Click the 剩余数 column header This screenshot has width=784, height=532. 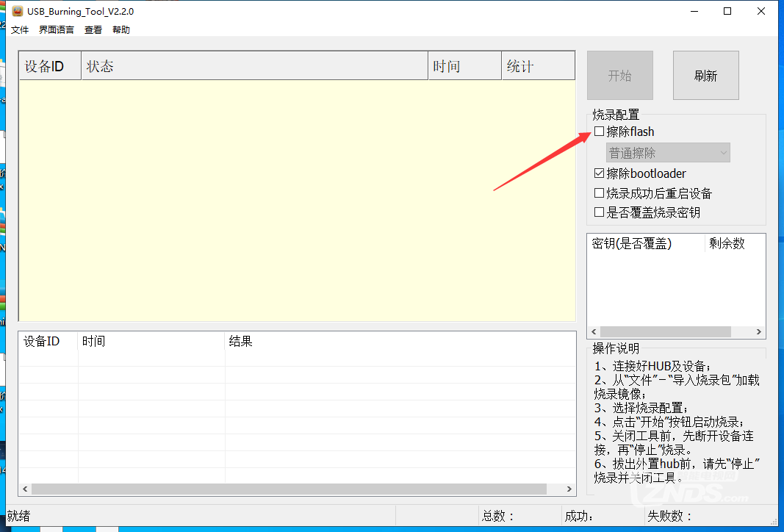click(735, 243)
